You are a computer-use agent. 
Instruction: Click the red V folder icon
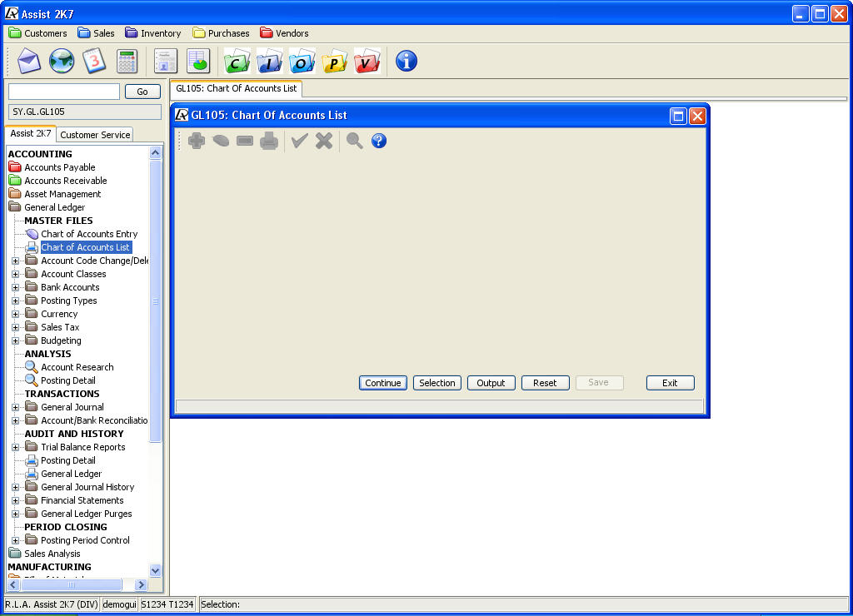click(367, 61)
